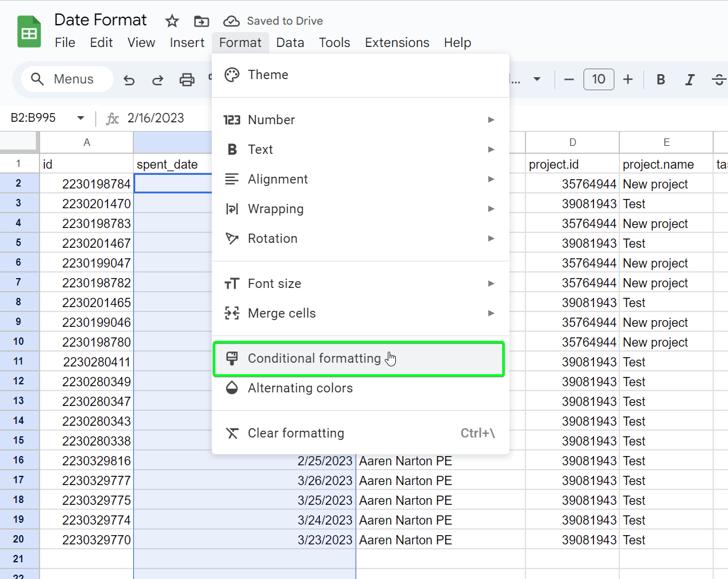The height and width of the screenshot is (579, 728).
Task: Star the Date Format spreadsheet
Action: pyautogui.click(x=172, y=20)
